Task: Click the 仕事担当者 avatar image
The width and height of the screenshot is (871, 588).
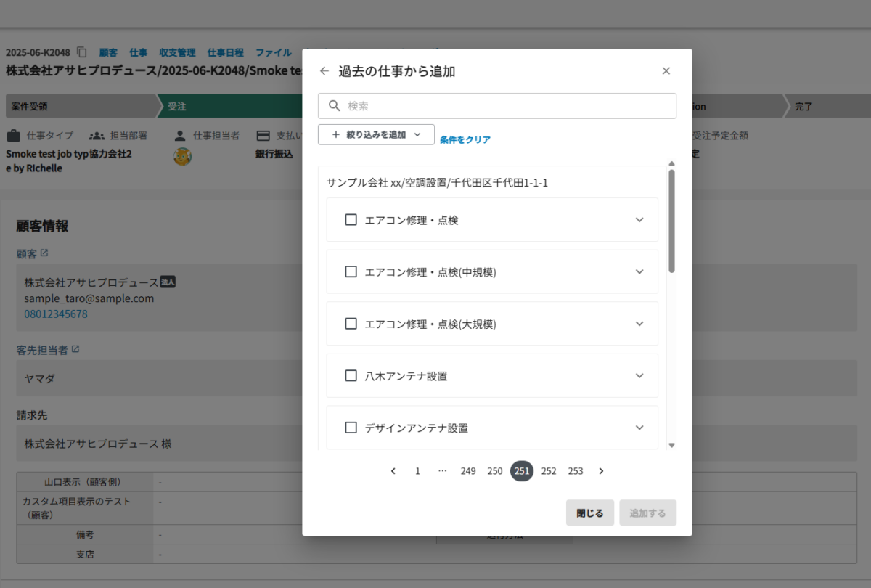Action: (x=182, y=156)
